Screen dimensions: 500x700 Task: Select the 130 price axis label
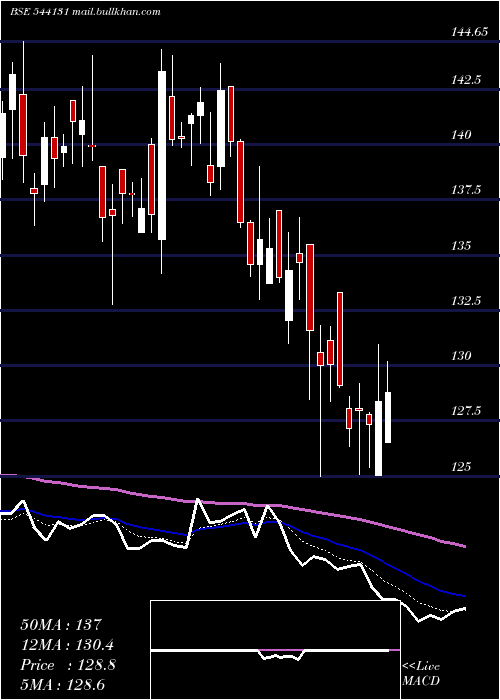coord(461,356)
